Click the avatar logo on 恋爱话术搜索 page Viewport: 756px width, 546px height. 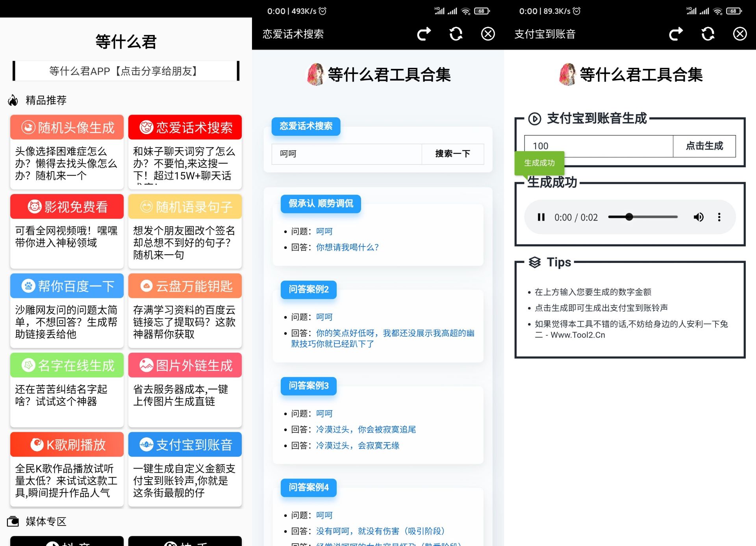point(316,74)
